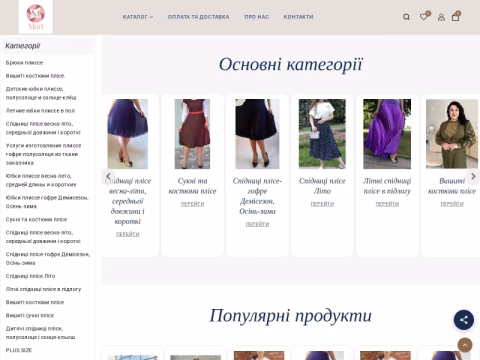Open sidebar link Дитячі спідниці плісе, полусонце

(x=40, y=333)
